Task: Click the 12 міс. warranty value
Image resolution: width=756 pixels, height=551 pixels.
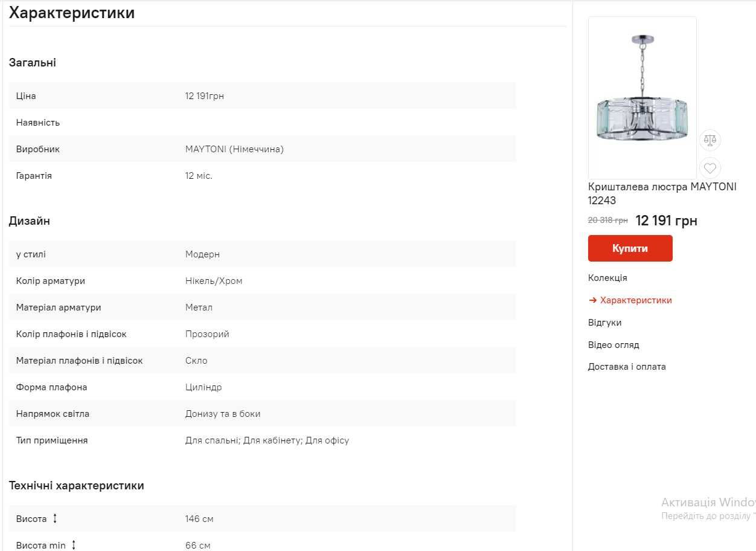Action: (199, 176)
